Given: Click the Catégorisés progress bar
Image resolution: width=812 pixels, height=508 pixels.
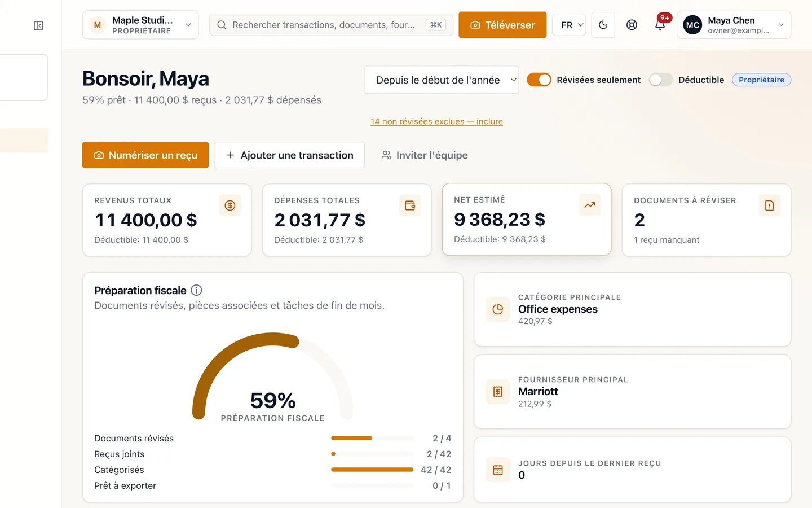Looking at the screenshot, I should coord(372,470).
